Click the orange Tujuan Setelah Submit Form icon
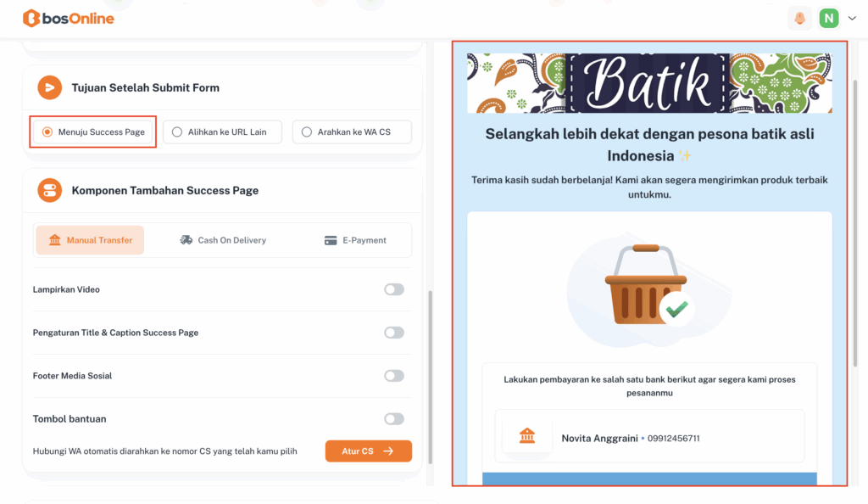 click(x=50, y=87)
